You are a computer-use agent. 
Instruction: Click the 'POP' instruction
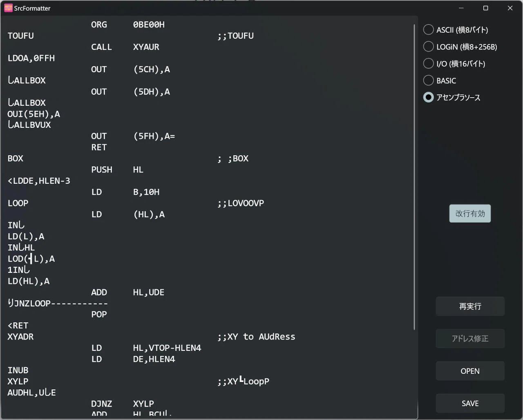click(x=99, y=315)
